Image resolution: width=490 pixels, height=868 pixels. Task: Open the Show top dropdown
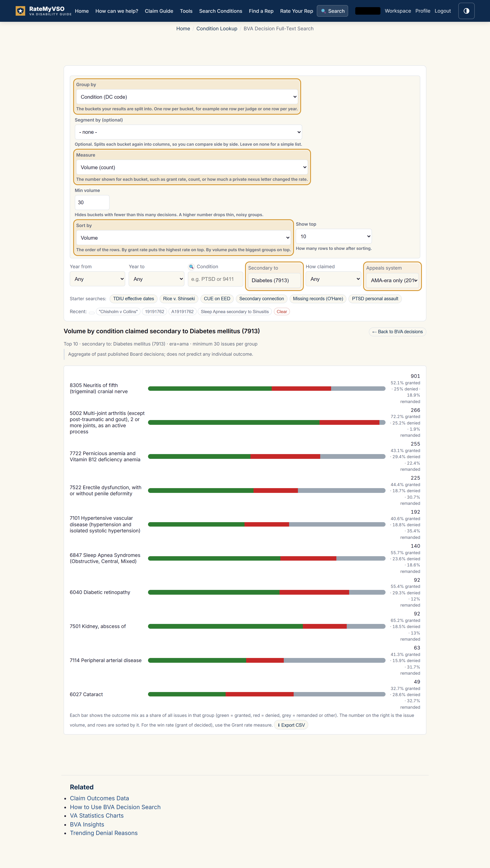[x=334, y=236]
